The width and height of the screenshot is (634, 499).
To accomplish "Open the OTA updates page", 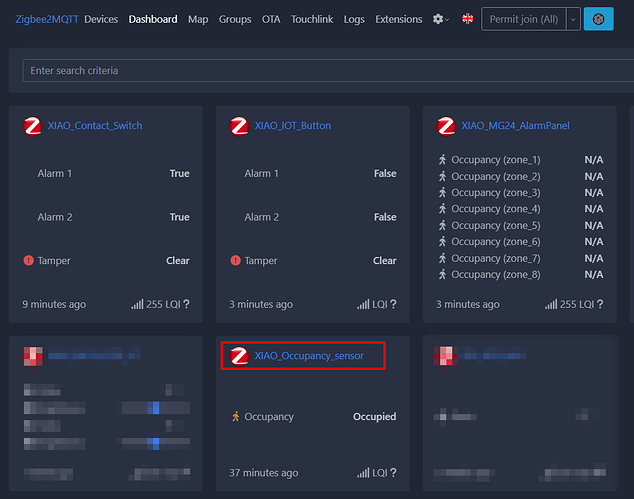I will click(x=271, y=19).
